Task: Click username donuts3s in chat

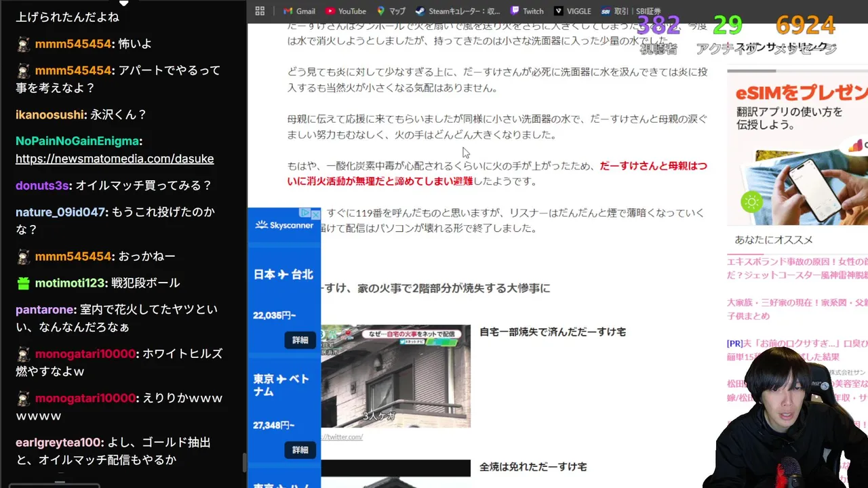Action: click(x=42, y=186)
